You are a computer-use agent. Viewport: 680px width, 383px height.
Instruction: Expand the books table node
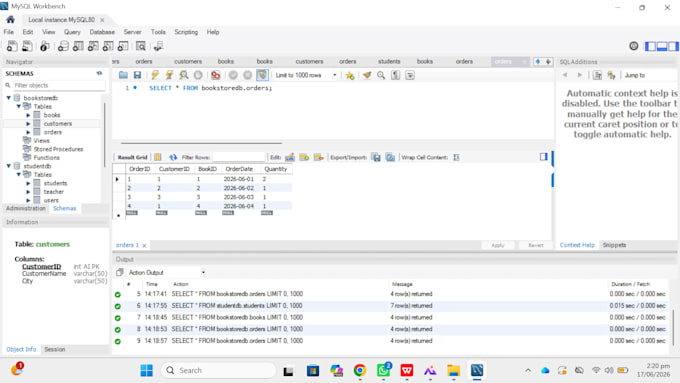pyautogui.click(x=28, y=115)
